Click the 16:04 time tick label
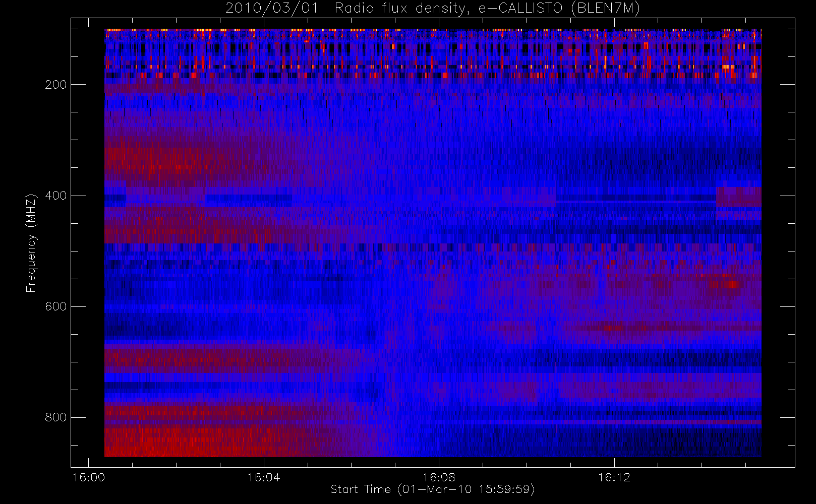The height and width of the screenshot is (504, 816). click(x=264, y=477)
